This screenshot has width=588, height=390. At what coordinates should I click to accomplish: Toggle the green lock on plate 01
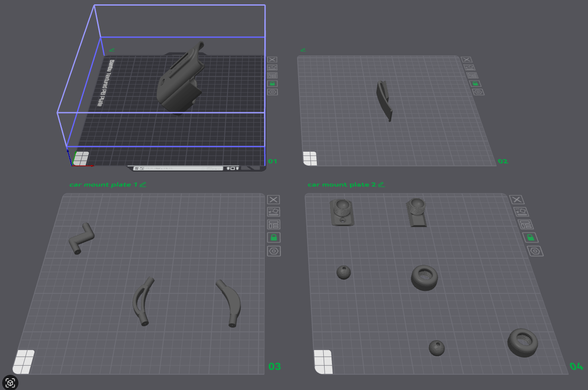click(272, 84)
